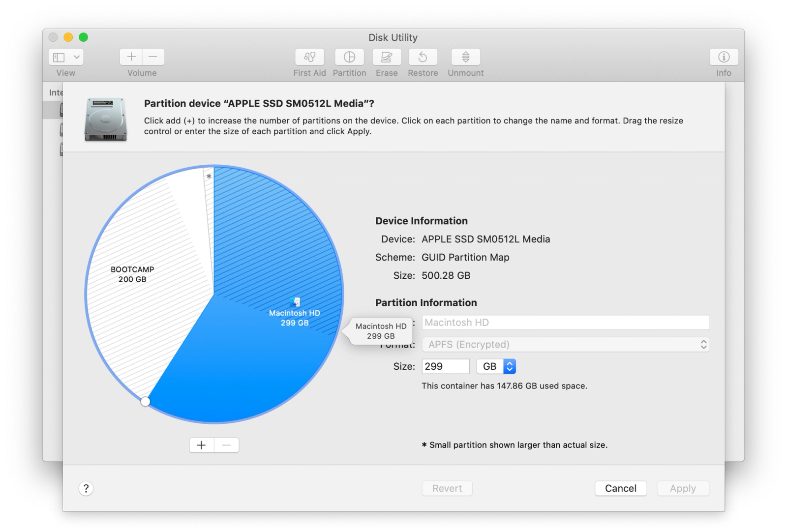Open the APFS (Encrypted) format dropdown

[566, 345]
